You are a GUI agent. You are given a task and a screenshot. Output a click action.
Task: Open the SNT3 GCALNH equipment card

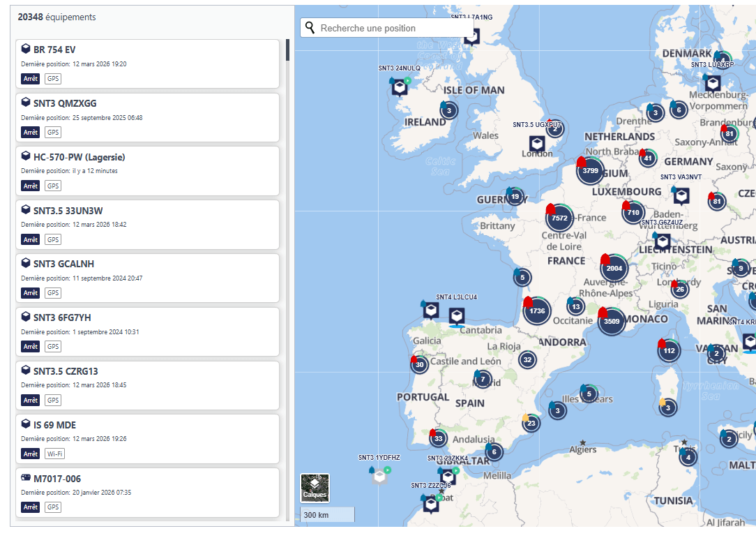click(x=148, y=278)
